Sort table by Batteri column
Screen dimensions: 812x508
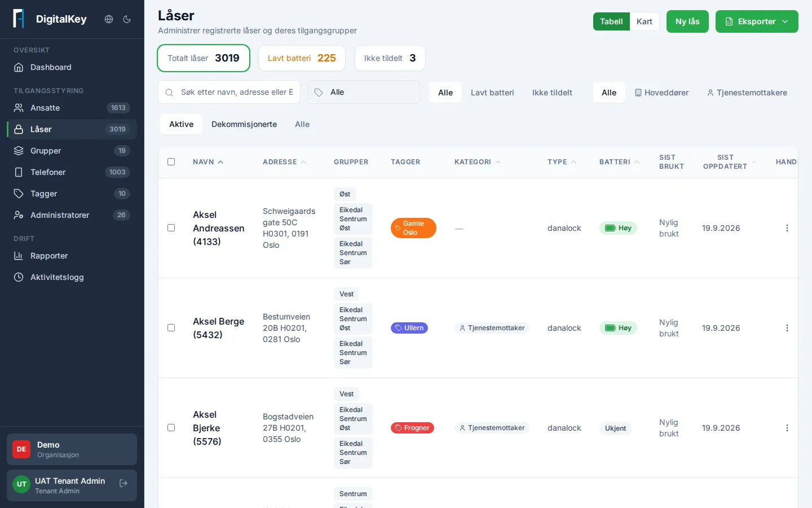click(619, 162)
